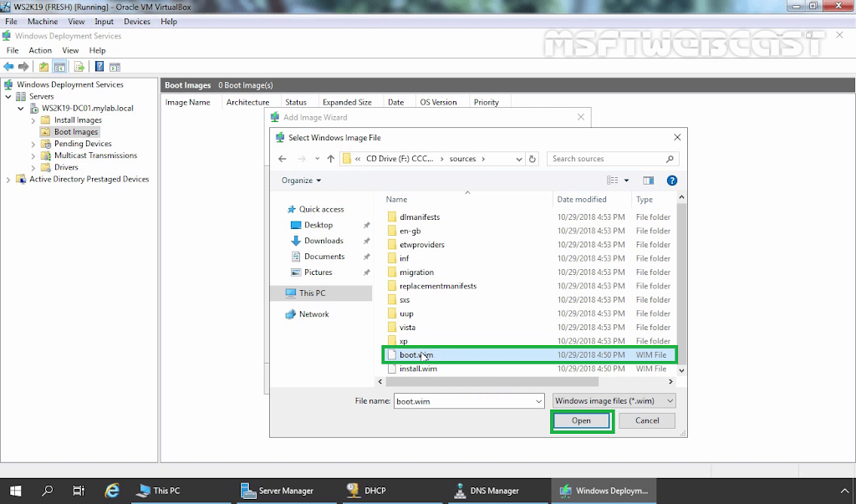This screenshot has height=504, width=856.
Task: Launch Internet Explorer from the taskbar
Action: (x=112, y=491)
